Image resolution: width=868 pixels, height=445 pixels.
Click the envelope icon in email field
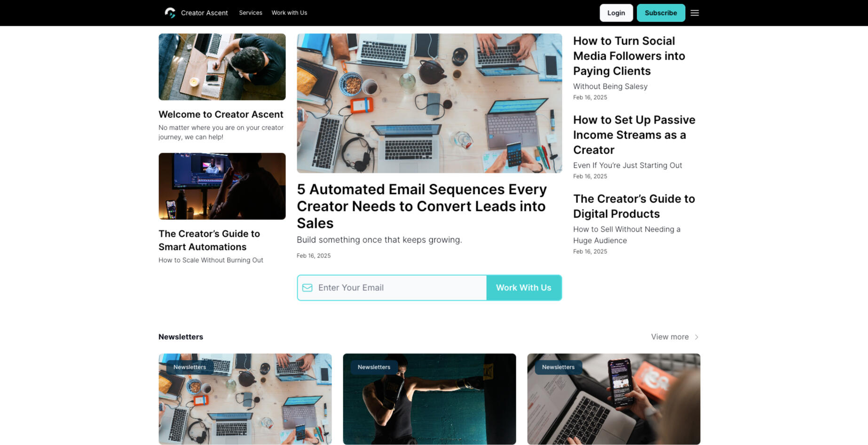pyautogui.click(x=307, y=288)
